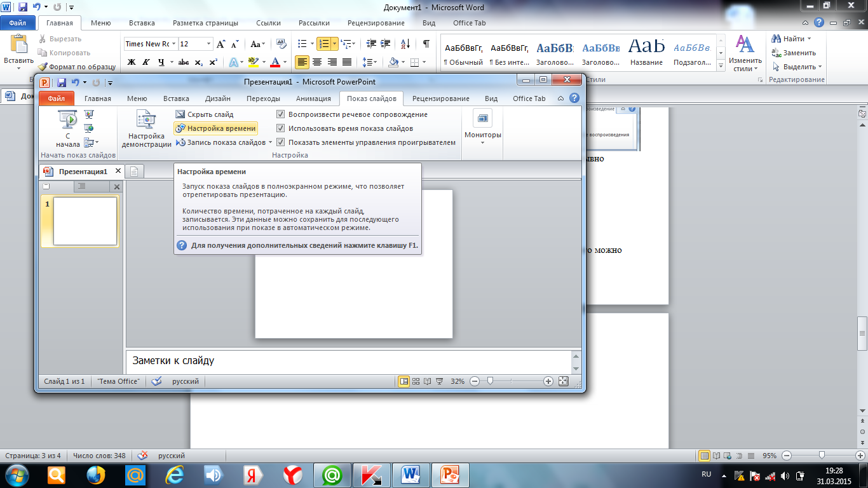
Task: Switch PowerPoint to reading view
Action: click(x=427, y=381)
